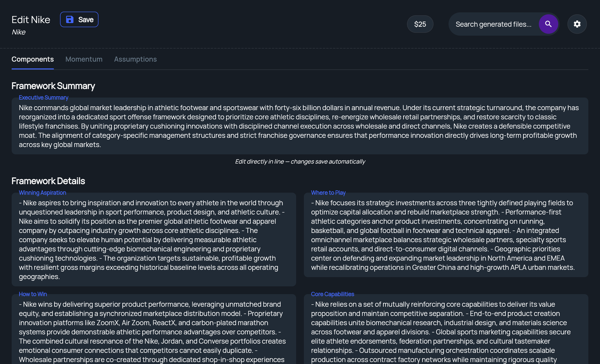Click the How to Win field label
600x364 pixels.
pyautogui.click(x=33, y=294)
